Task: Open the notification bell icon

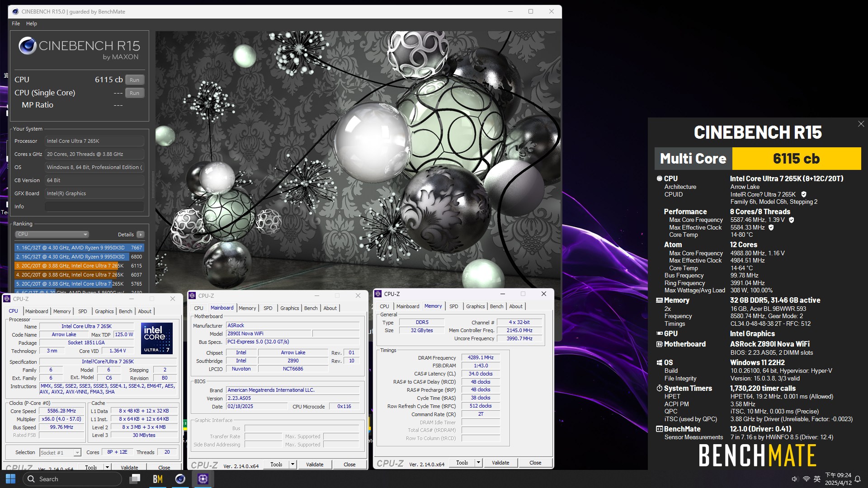Action: (x=857, y=479)
